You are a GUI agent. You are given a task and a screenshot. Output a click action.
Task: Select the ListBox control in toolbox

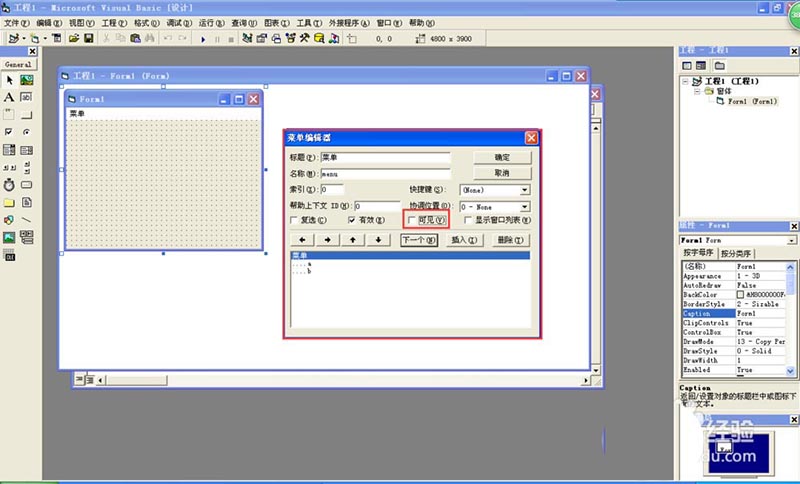27,150
